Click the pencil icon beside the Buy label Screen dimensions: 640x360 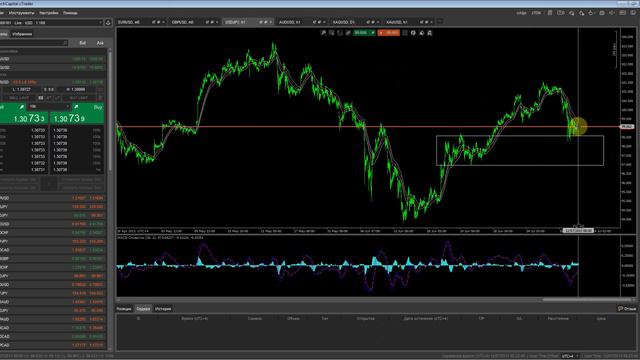coord(76,107)
